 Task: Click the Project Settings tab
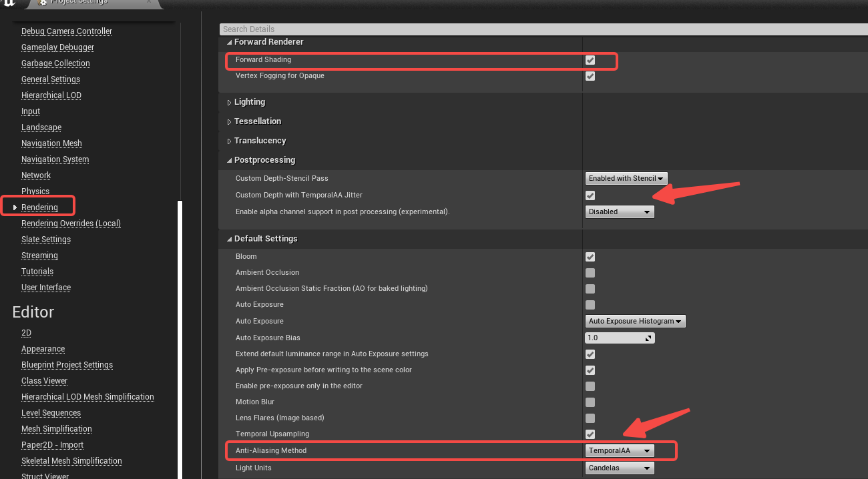click(92, 3)
